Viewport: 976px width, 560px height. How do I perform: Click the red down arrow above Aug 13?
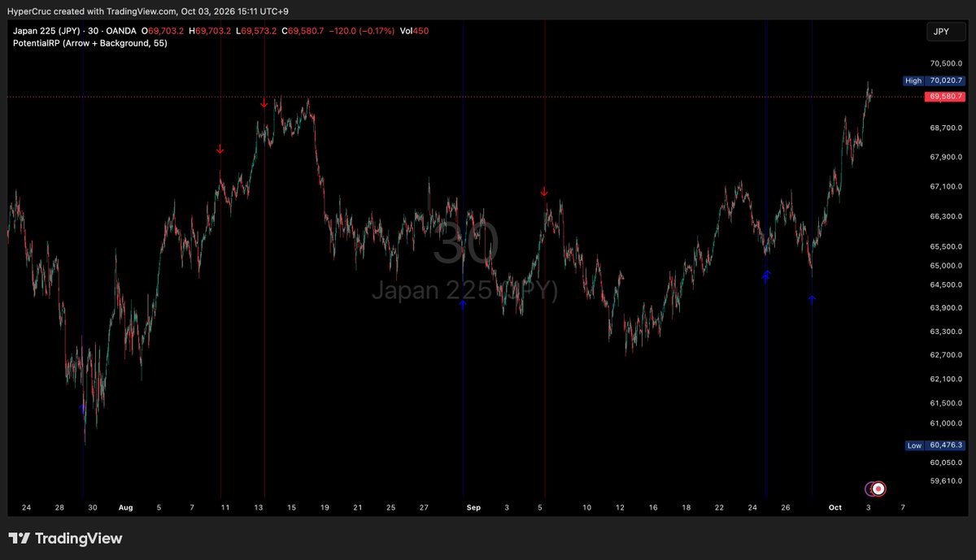(264, 103)
